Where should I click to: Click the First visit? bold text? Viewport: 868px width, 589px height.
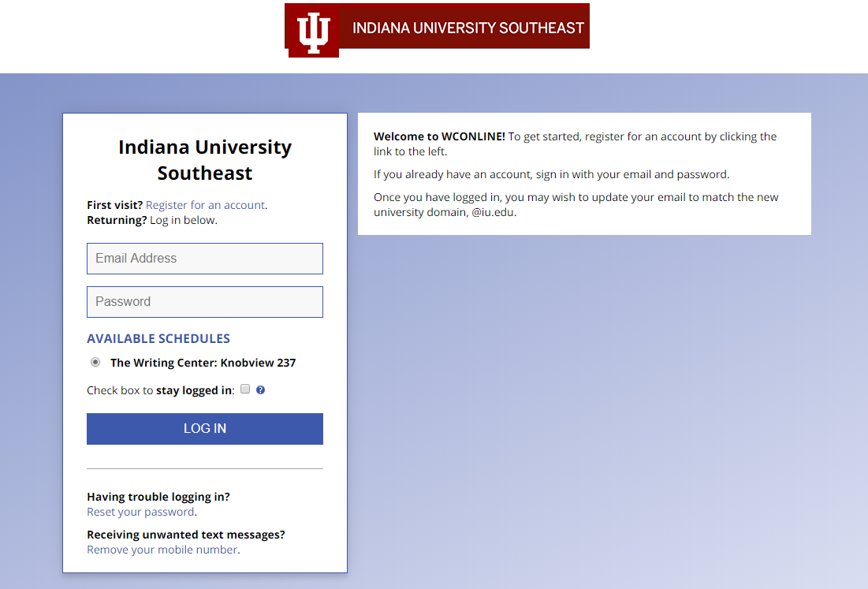point(114,205)
